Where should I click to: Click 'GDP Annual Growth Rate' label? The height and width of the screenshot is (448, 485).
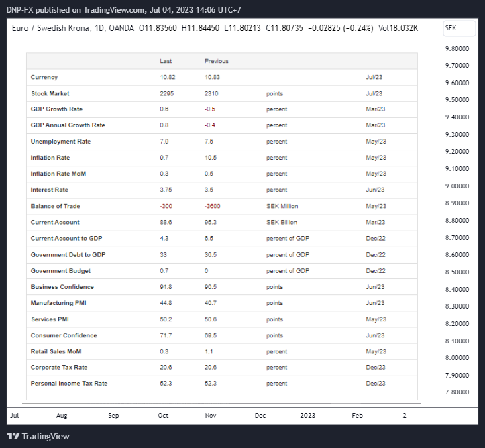[68, 125]
